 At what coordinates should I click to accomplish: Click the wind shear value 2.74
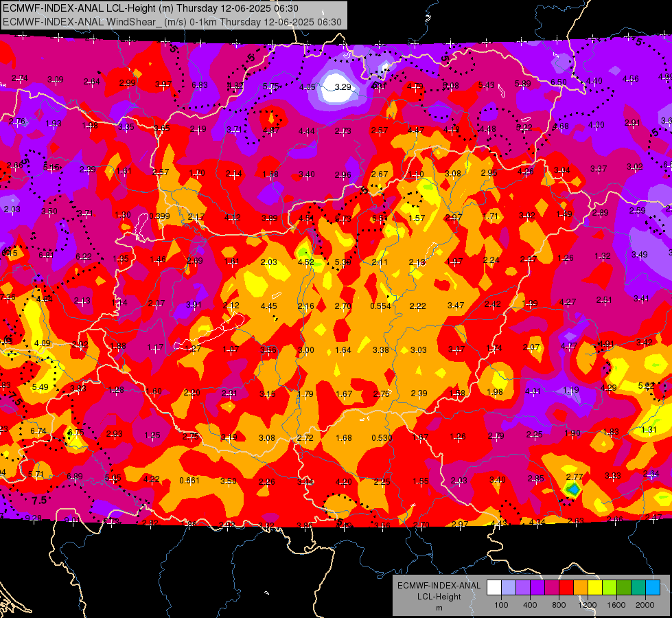click(20, 78)
